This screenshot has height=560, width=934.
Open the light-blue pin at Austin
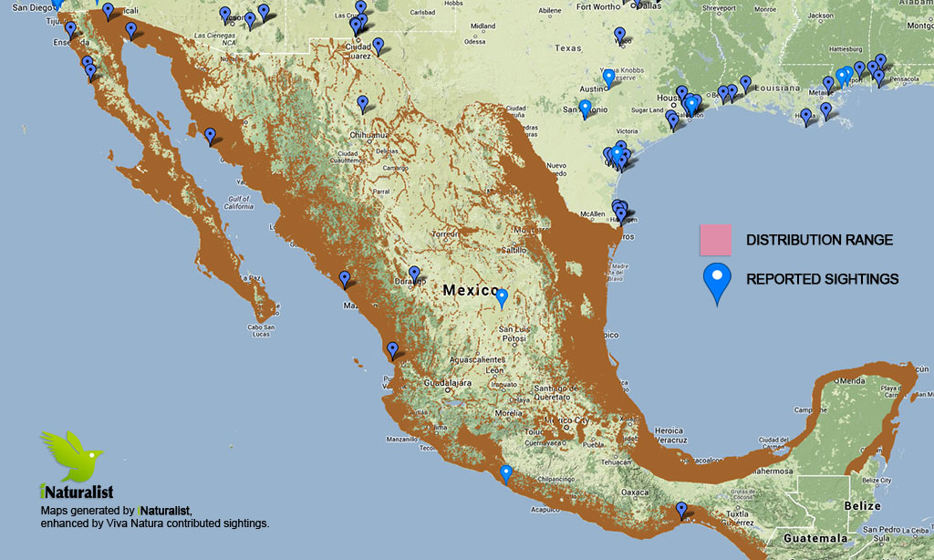tap(608, 78)
